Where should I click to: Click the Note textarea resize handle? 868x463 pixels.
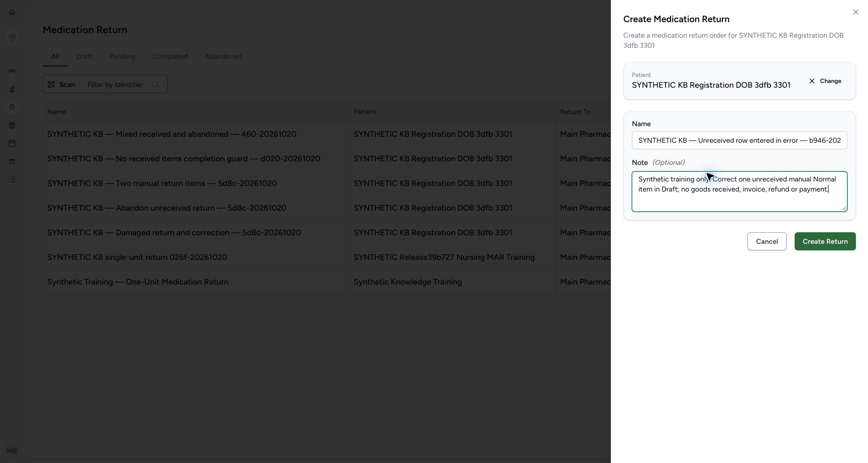tap(844, 208)
